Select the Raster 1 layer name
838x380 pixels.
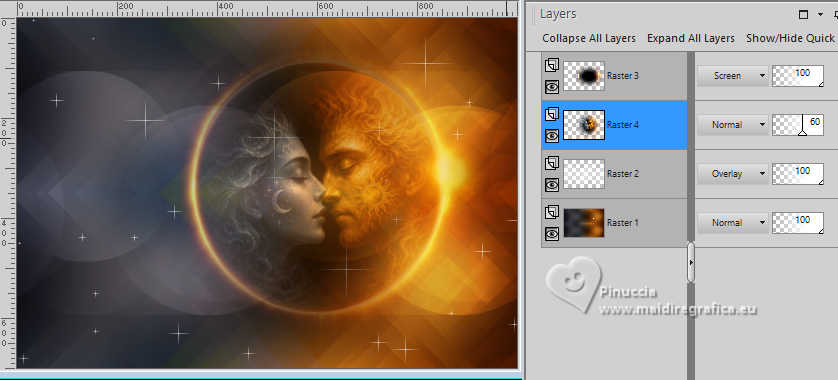623,223
